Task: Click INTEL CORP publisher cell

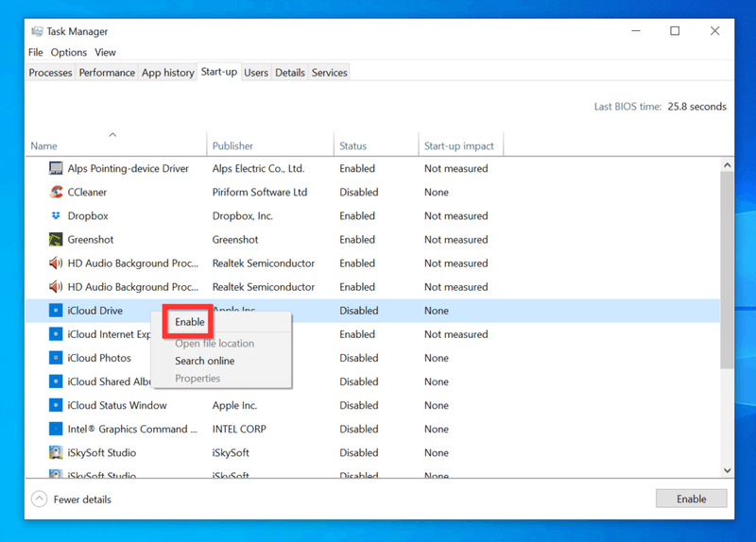Action: 239,429
